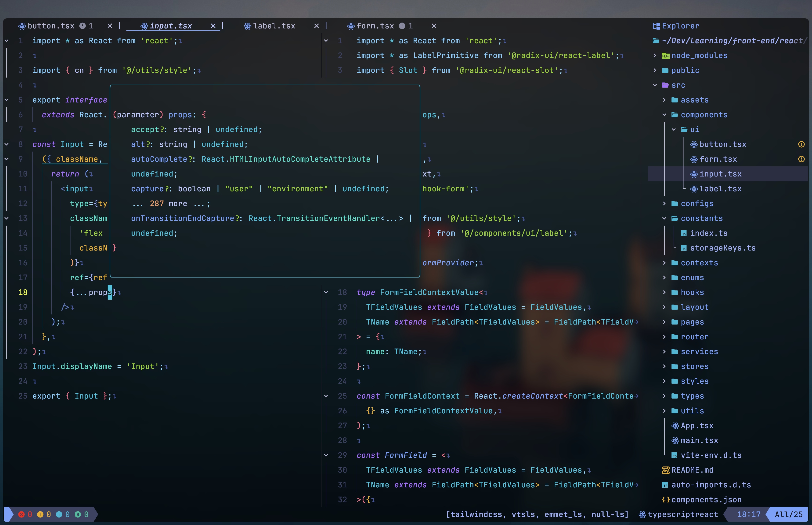Open storageKeys.ts in the explorer
Screen dimensions: 812x525
[x=722, y=248]
